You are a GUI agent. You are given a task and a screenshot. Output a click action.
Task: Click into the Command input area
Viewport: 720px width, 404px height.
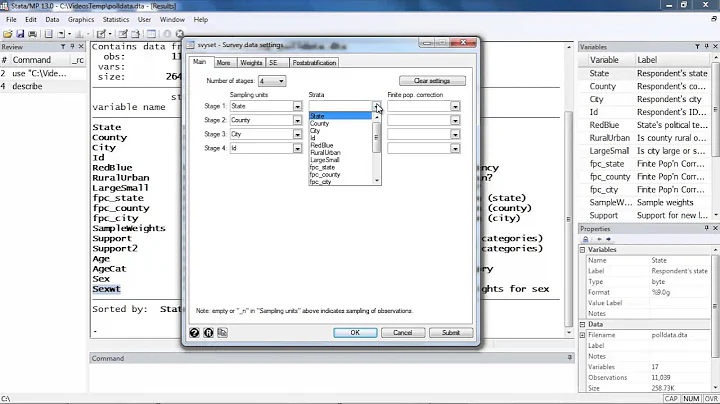[x=331, y=378]
